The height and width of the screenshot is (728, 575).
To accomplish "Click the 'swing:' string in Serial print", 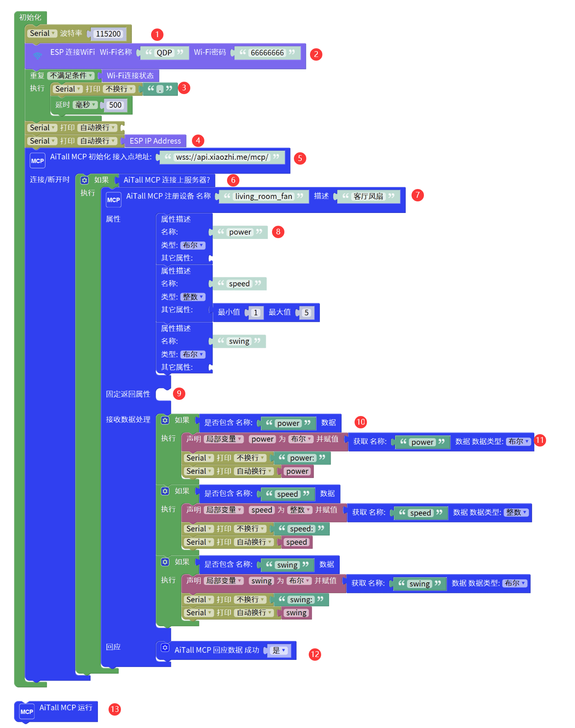I will point(301,600).
